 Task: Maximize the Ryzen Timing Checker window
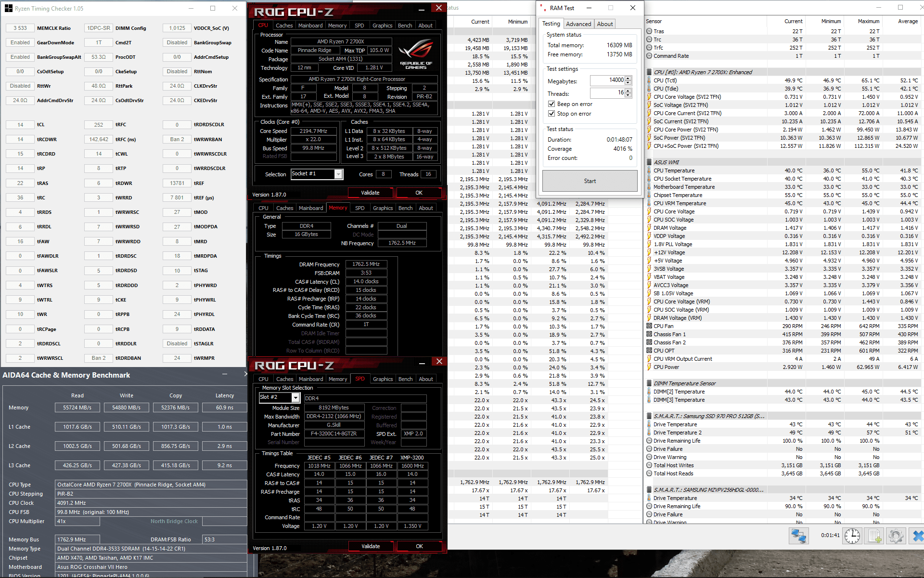tap(213, 8)
